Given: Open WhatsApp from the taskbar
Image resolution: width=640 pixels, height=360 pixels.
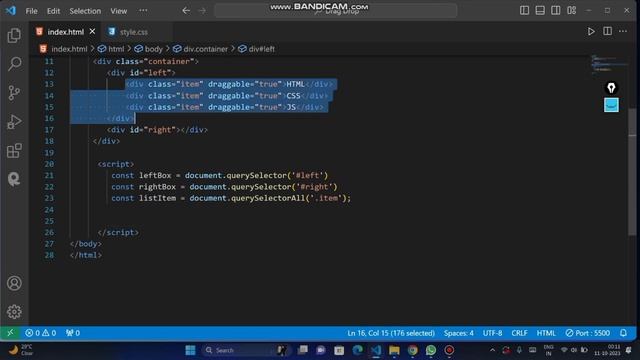Looking at the screenshot, I should (431, 350).
